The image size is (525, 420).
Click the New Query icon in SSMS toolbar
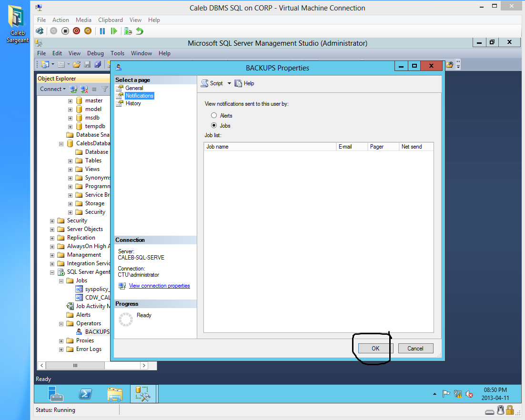(x=45, y=64)
